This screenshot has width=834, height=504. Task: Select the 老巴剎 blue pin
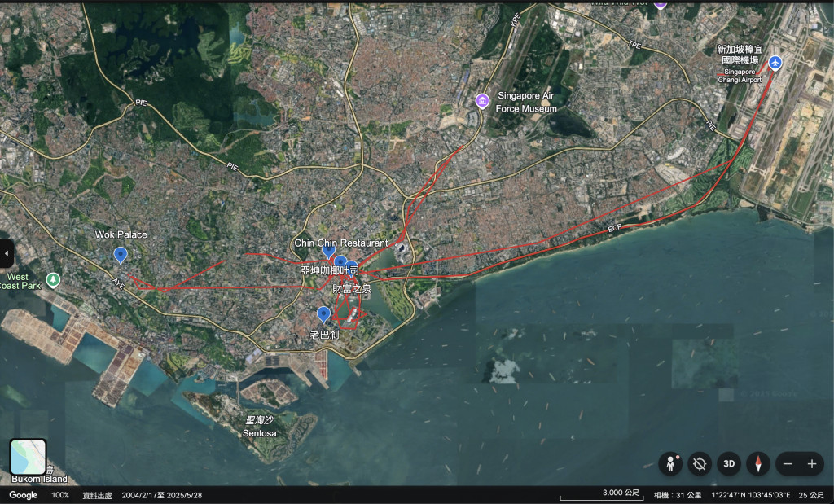324,314
